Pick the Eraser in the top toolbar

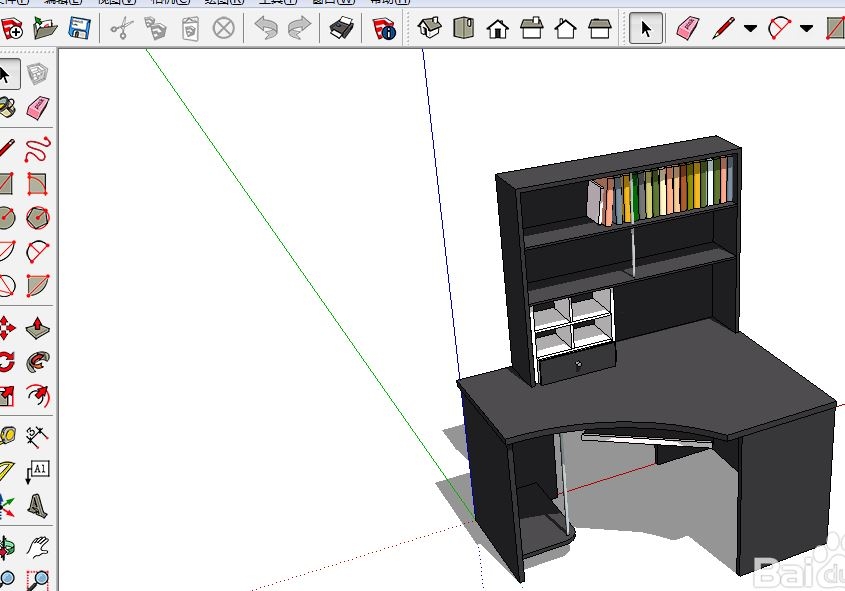click(688, 28)
